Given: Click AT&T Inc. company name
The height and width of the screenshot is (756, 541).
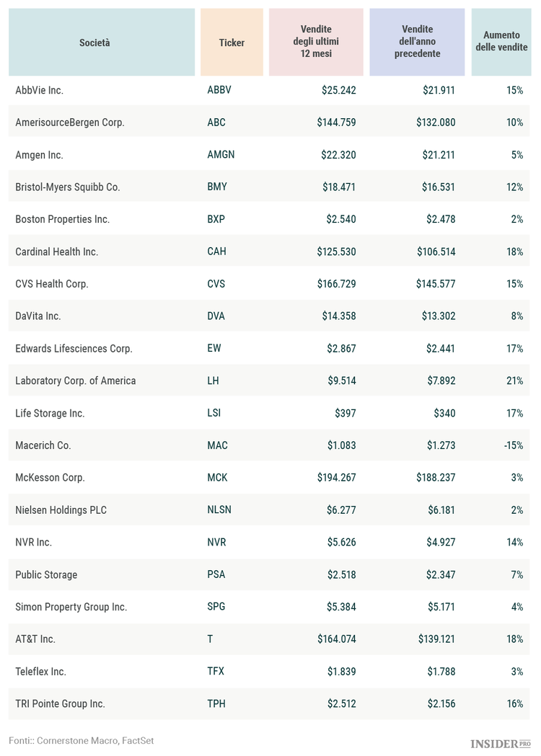Looking at the screenshot, I should click(35, 639).
